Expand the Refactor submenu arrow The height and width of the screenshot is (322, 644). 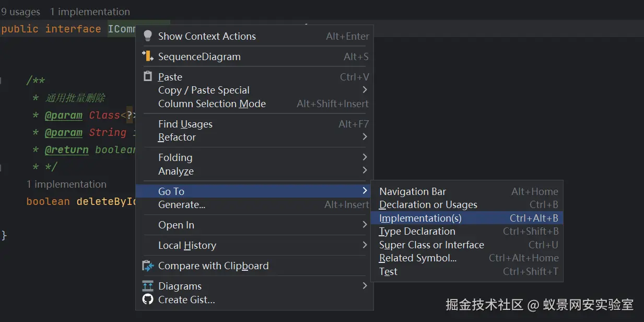pyautogui.click(x=365, y=137)
